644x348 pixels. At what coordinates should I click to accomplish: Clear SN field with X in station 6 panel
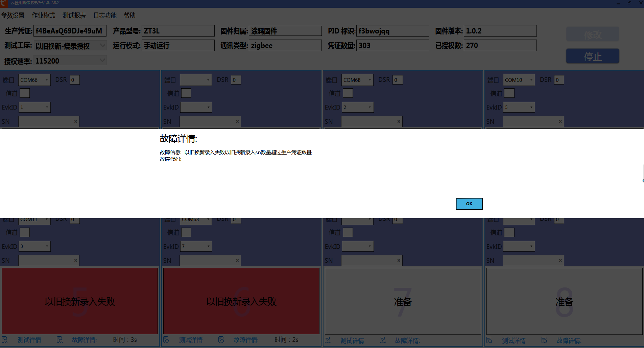click(x=237, y=260)
